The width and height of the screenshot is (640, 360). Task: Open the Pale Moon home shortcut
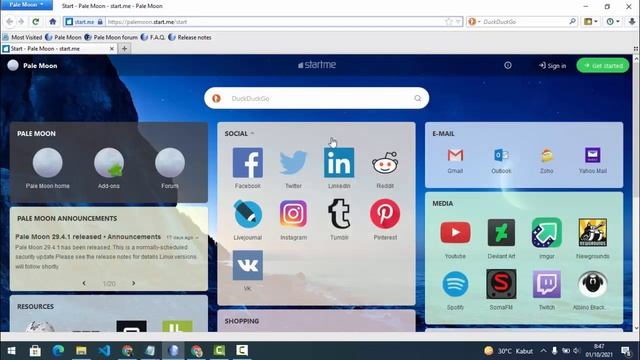(47, 163)
